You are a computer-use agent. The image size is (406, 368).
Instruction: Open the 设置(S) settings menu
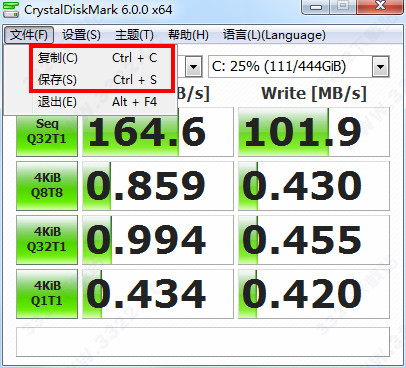point(81,35)
